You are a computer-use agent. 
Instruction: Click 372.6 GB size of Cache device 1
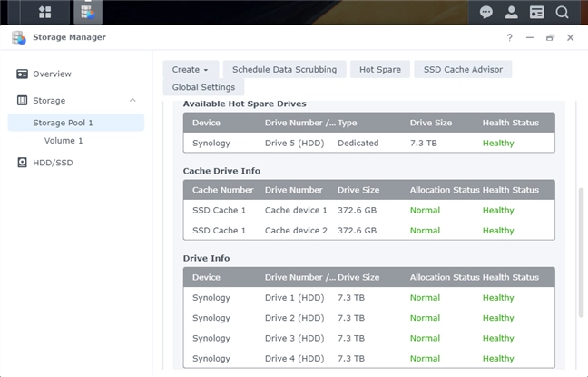357,210
